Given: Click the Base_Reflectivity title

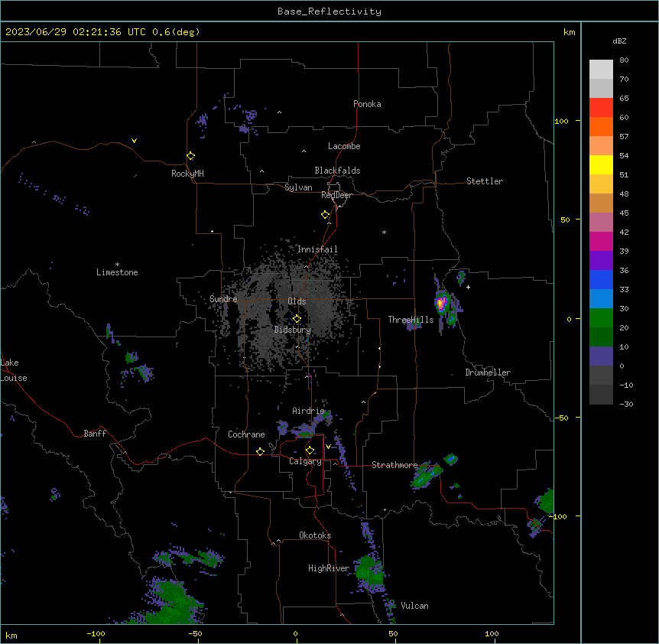Looking at the screenshot, I should coord(329,11).
